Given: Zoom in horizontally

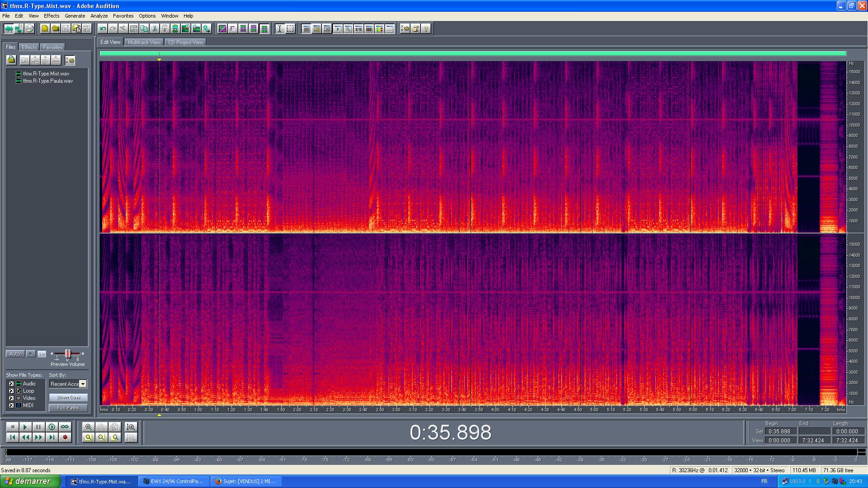Looking at the screenshot, I should 89,427.
